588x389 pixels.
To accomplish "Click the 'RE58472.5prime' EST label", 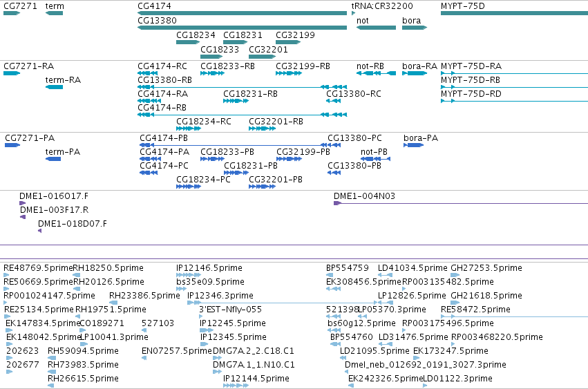I will tap(475, 310).
